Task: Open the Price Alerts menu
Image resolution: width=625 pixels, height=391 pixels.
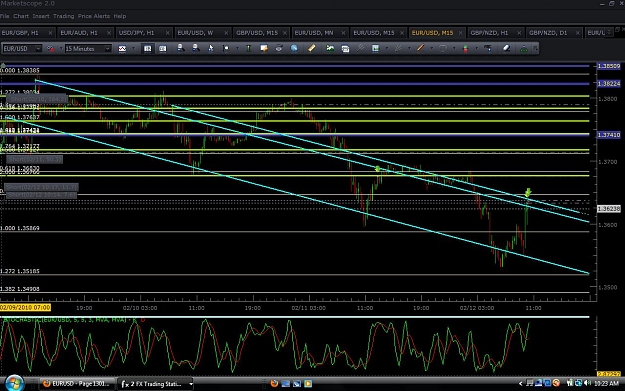Action: (x=94, y=16)
